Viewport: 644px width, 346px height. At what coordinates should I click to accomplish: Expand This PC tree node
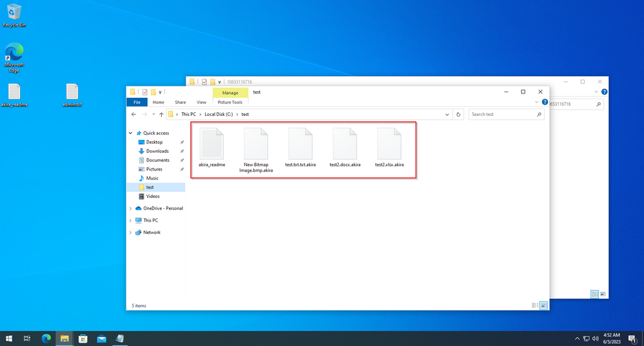click(131, 220)
